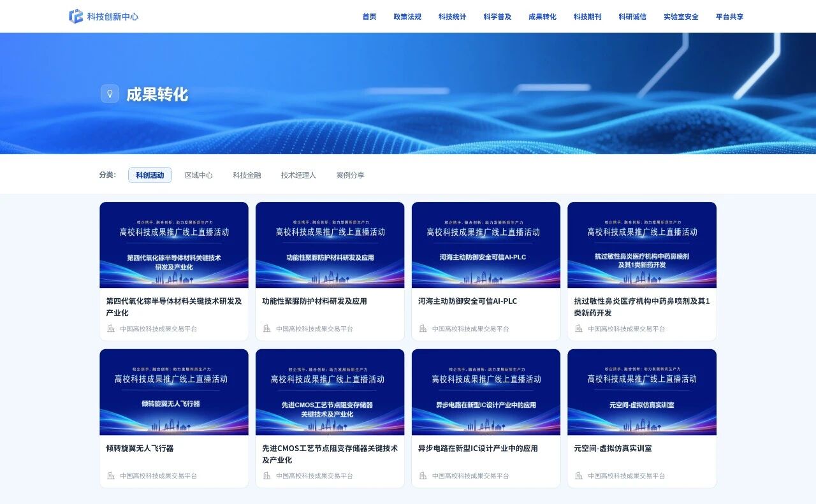The width and height of the screenshot is (816, 504).
Task: Click the 科技创新中心 logo icon
Action: 76,17
